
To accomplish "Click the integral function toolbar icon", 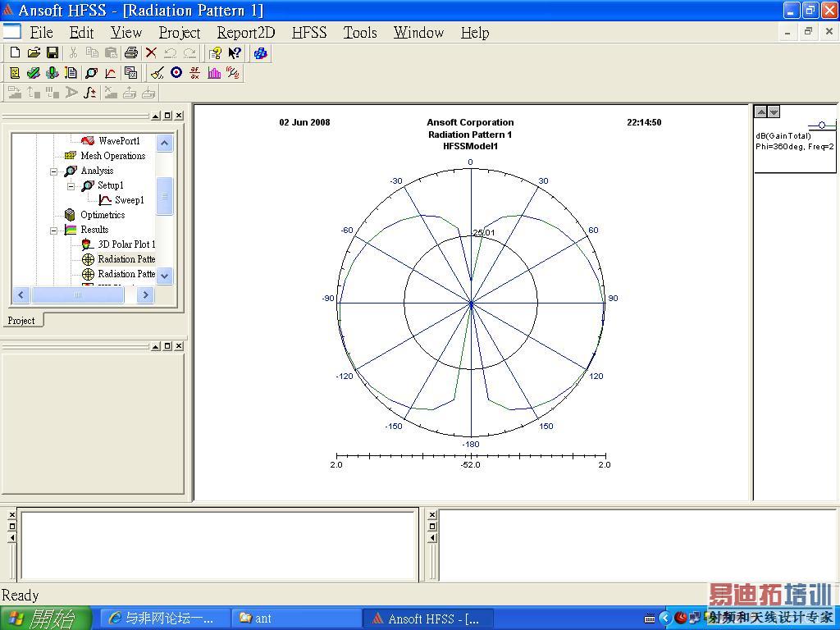I will 90,93.
